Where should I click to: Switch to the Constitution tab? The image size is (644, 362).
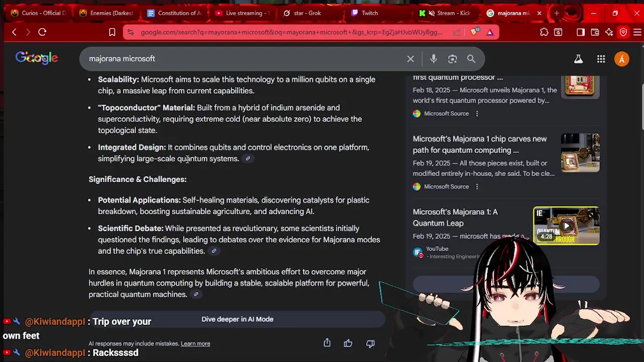point(175,13)
